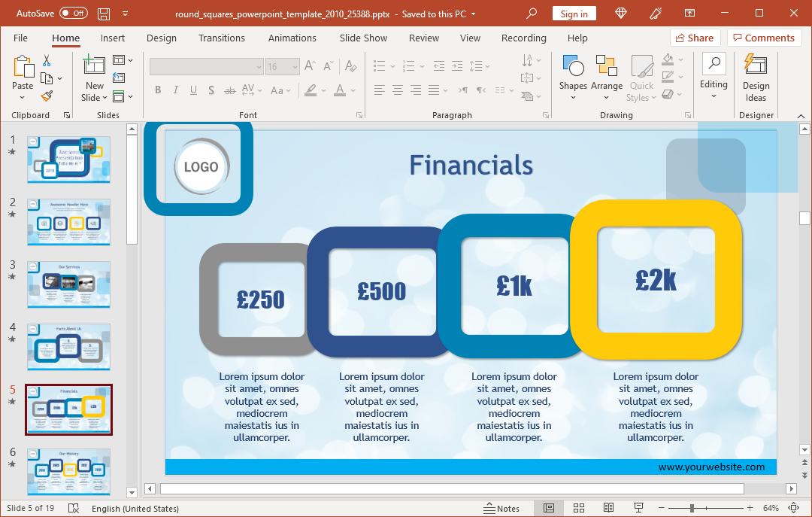Switch to Slide Sorter view

pyautogui.click(x=579, y=509)
